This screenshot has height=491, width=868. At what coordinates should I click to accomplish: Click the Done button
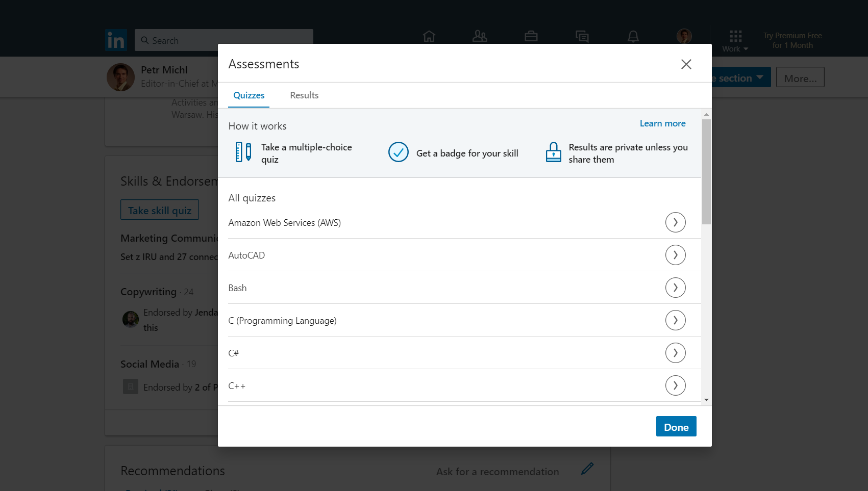pyautogui.click(x=676, y=427)
